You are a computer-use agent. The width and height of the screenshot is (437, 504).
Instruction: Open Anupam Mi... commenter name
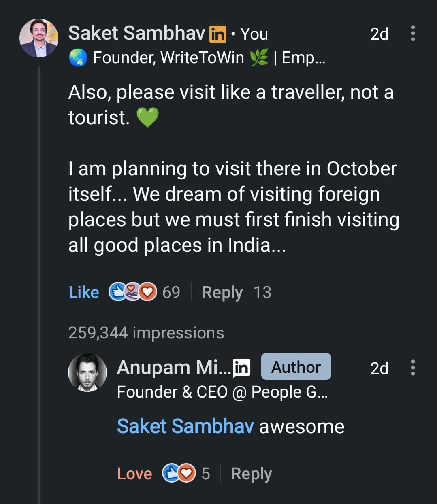173,368
